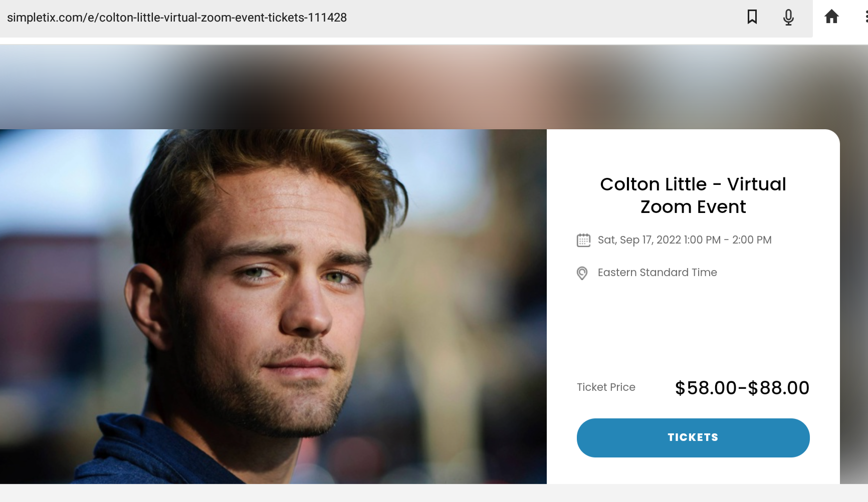Click the $58.00-$88.00 price range
Image resolution: width=868 pixels, height=502 pixels.
(x=742, y=388)
